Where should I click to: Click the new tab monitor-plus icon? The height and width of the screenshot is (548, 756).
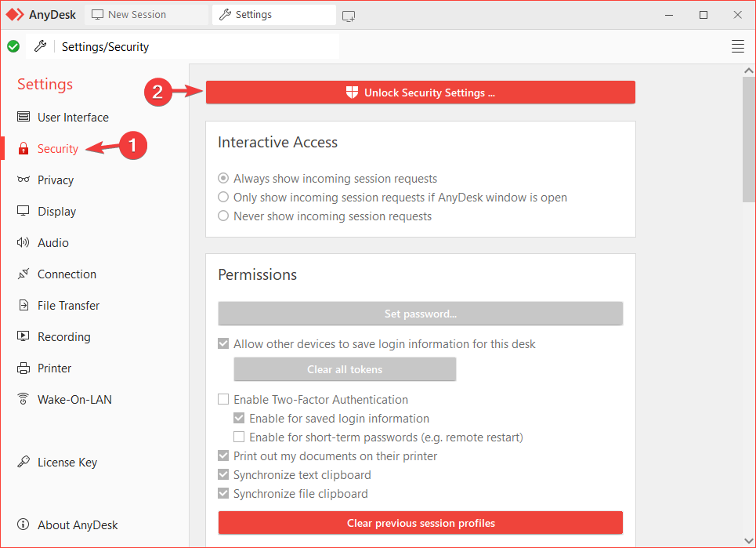point(349,16)
